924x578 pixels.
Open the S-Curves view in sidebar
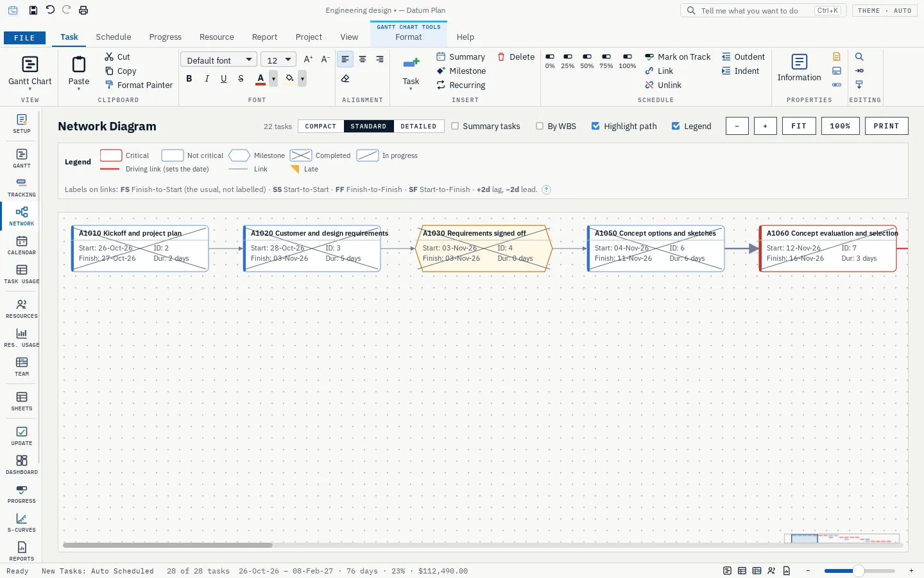pos(21,523)
